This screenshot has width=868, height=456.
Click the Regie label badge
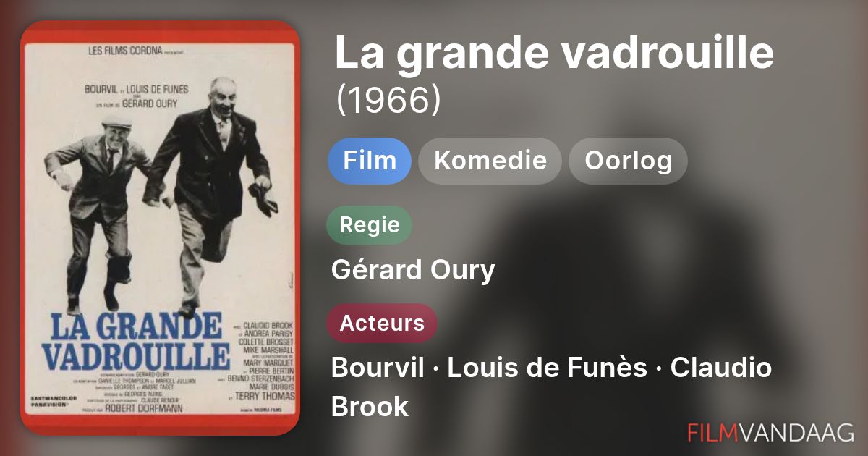click(x=370, y=224)
